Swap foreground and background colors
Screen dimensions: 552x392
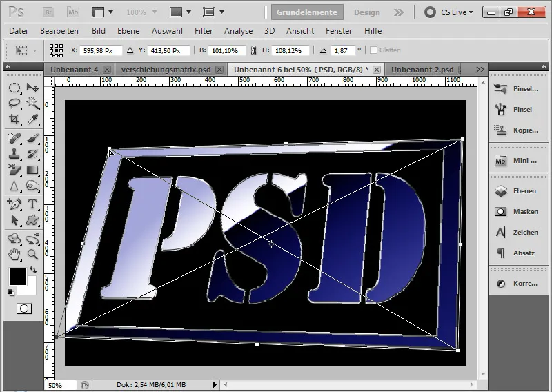coord(33,270)
